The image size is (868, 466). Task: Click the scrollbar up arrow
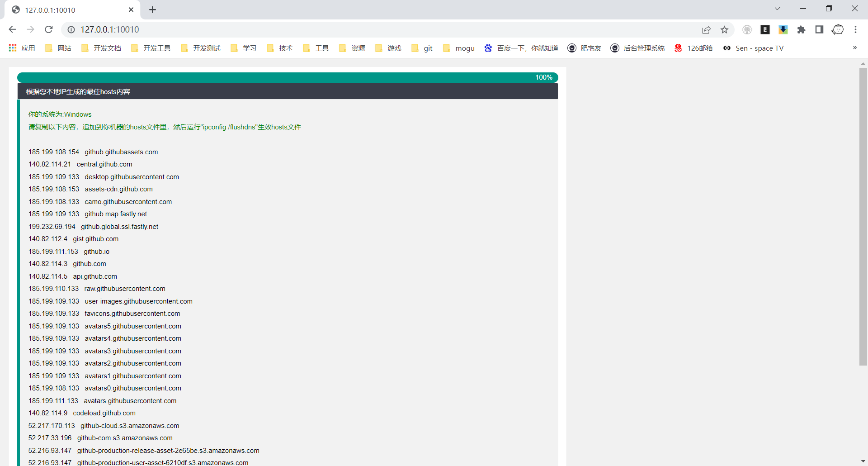pyautogui.click(x=863, y=63)
